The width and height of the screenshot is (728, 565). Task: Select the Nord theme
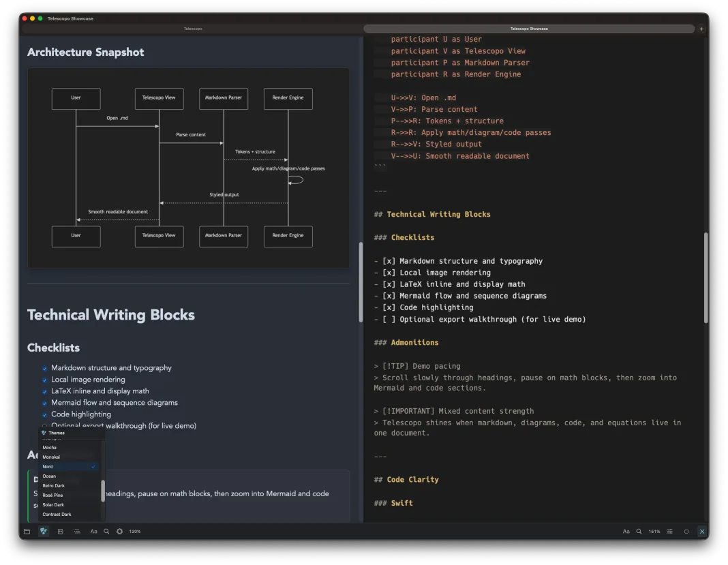pos(70,467)
